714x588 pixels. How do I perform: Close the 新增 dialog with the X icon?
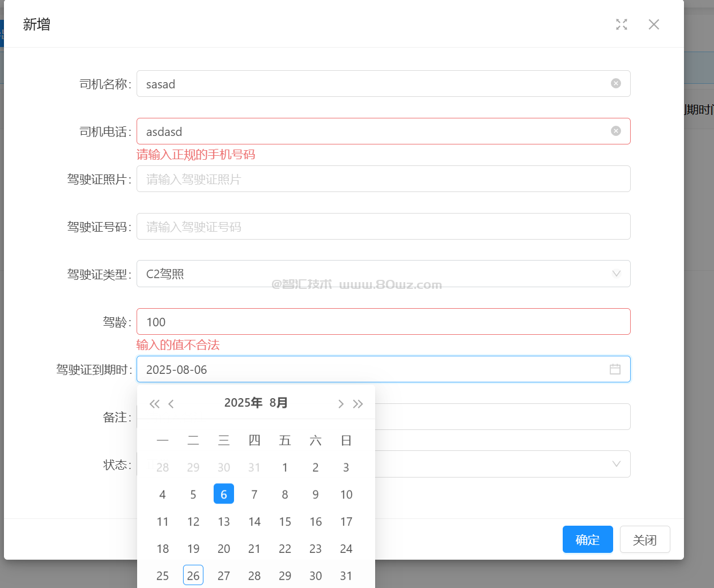654,24
